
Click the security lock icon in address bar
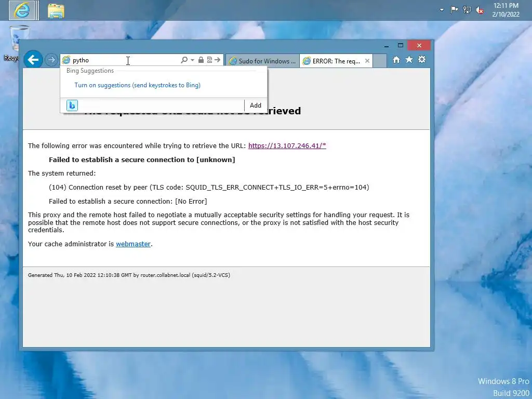tap(201, 60)
